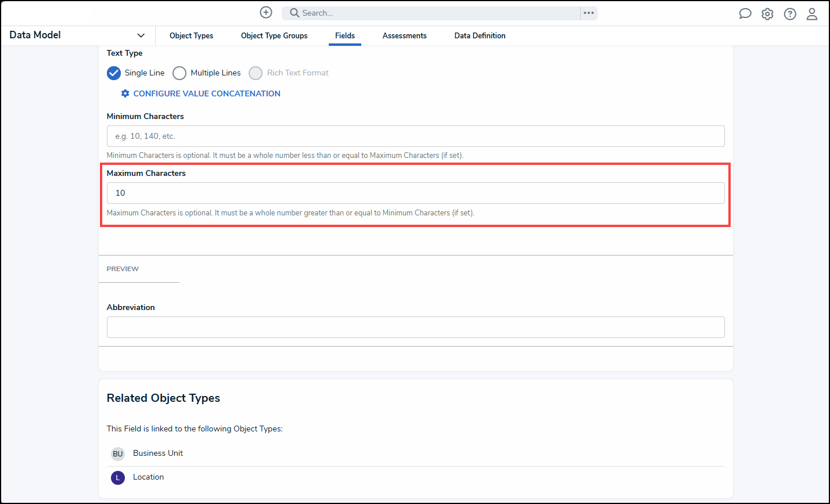830x504 pixels.
Task: Switch to the Object Types tab
Action: (191, 36)
